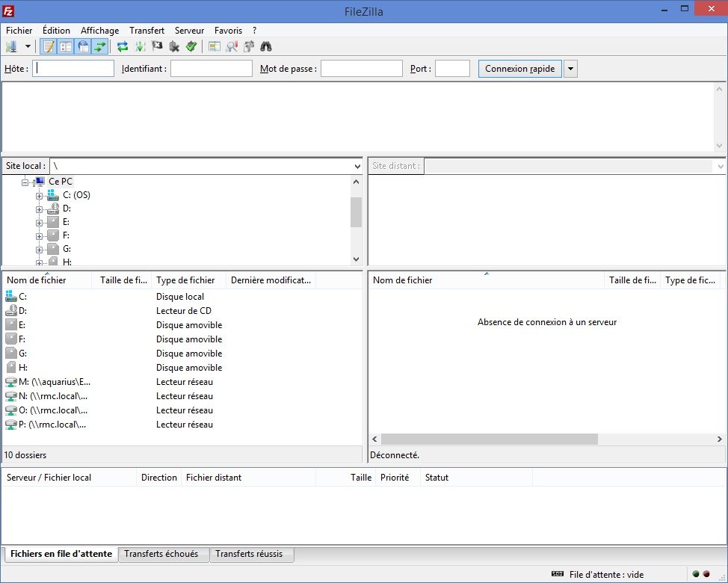The width and height of the screenshot is (728, 583).
Task: Open the Site Manager dropdown arrow
Action: pos(28,46)
